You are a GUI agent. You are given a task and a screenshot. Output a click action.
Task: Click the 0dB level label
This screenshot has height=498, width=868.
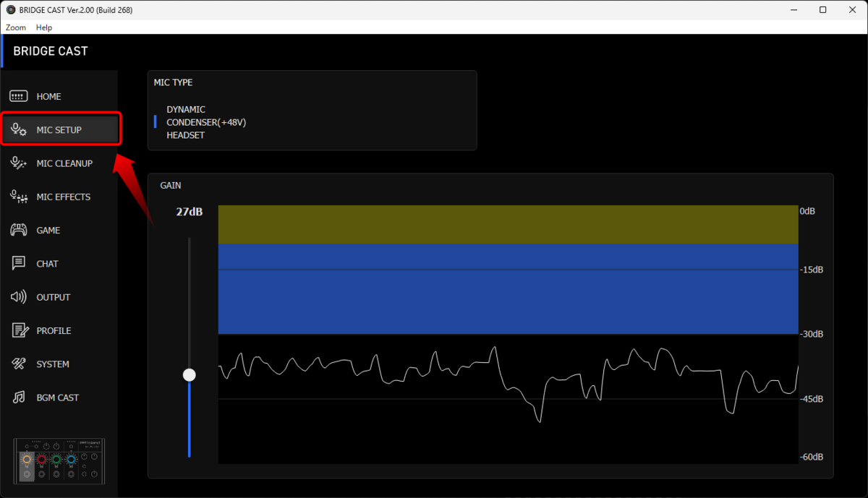807,212
